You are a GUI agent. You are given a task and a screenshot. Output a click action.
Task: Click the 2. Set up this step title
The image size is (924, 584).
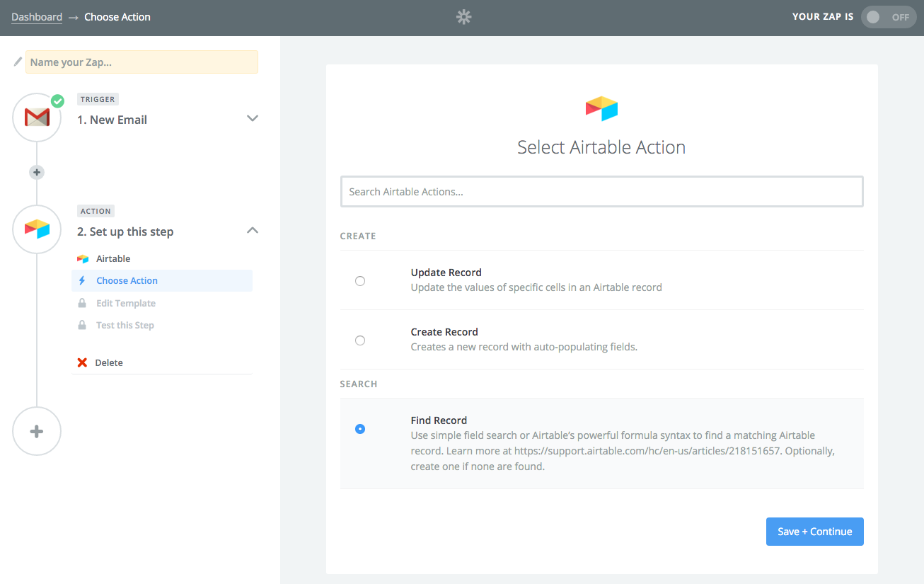[x=125, y=231]
